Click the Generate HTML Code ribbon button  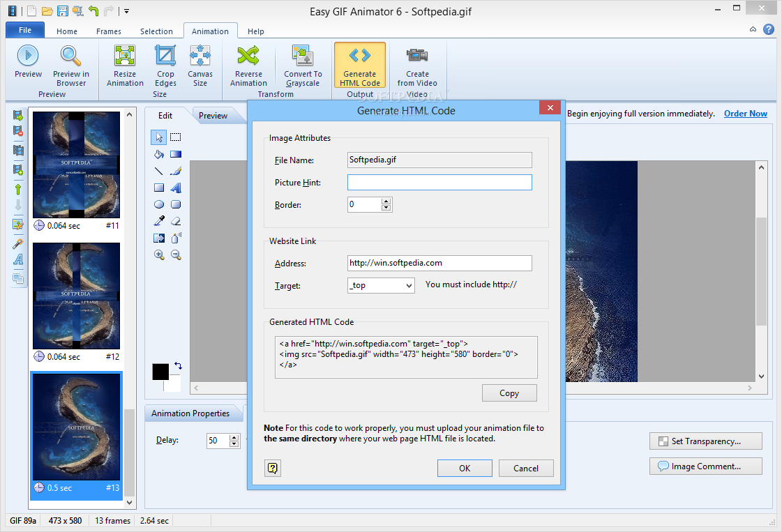tap(359, 66)
